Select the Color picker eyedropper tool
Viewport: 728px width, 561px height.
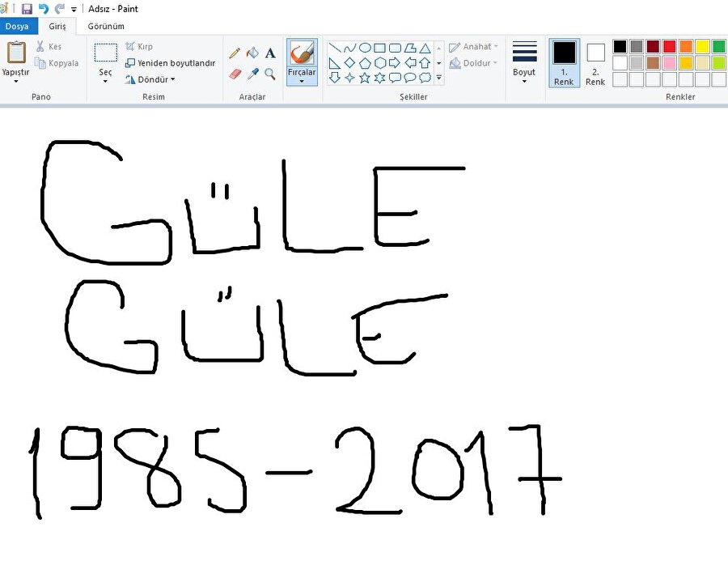click(x=252, y=74)
